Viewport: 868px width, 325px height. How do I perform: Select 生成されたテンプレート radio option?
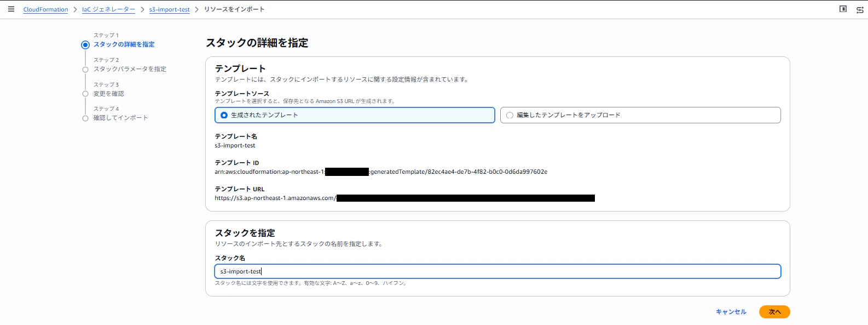coord(355,115)
